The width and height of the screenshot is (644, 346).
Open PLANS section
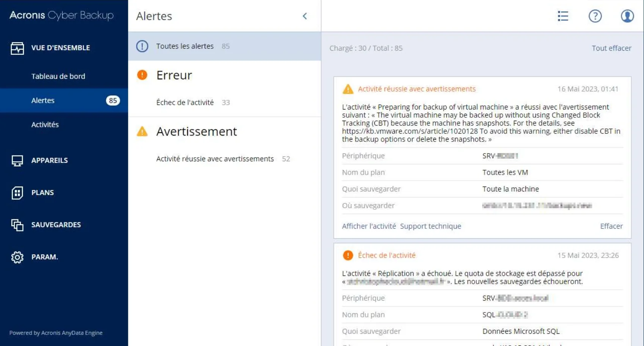pyautogui.click(x=43, y=193)
